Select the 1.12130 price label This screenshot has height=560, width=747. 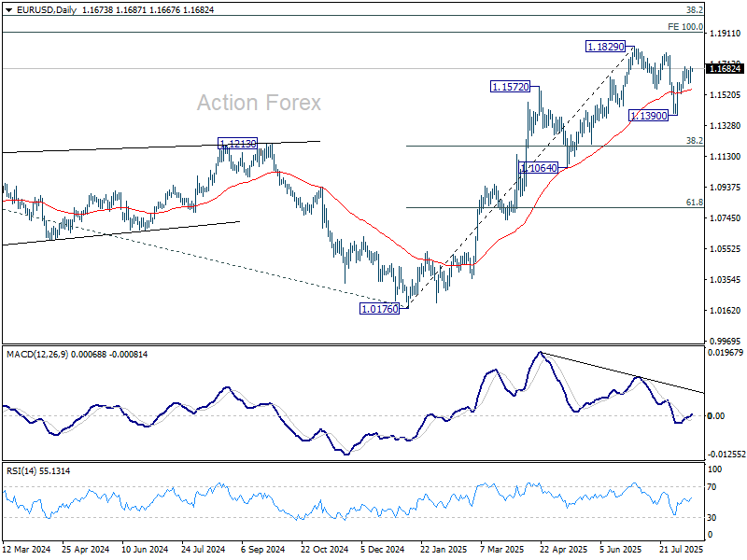point(238,144)
